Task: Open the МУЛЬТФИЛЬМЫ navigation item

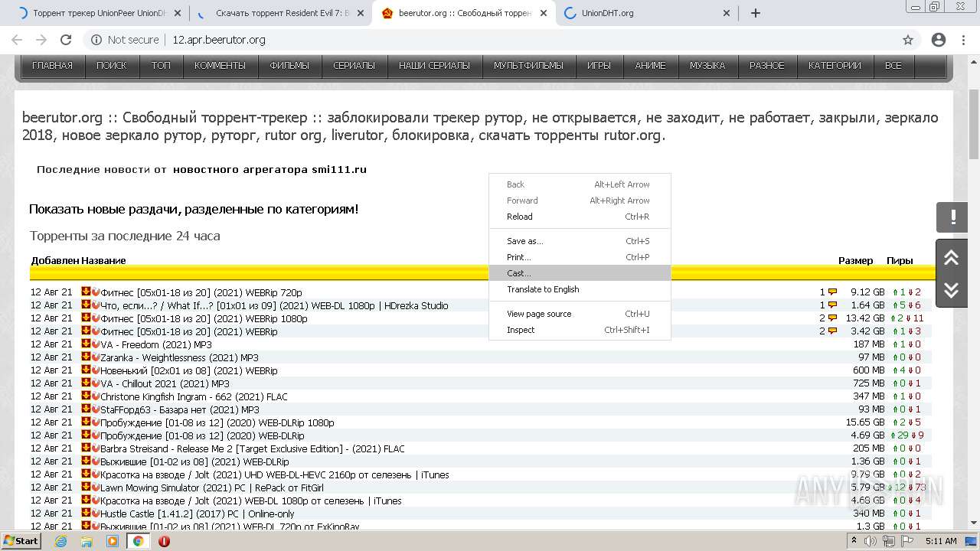Action: tap(529, 66)
